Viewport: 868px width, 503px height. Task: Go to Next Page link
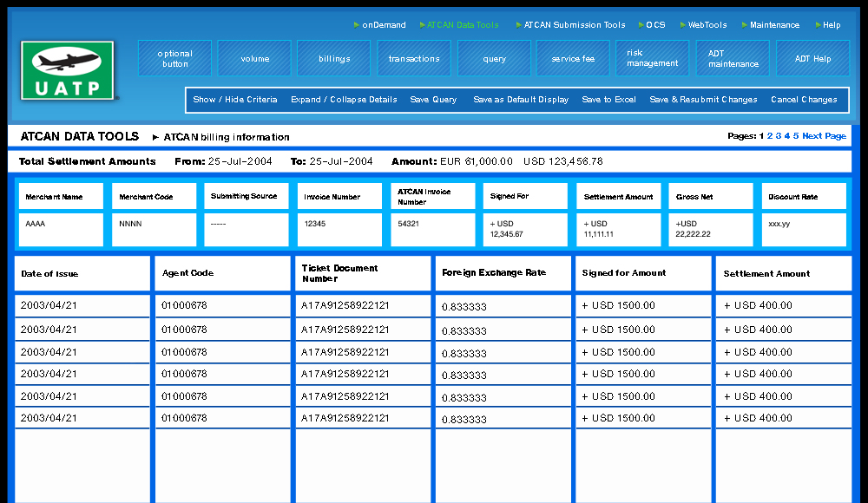click(x=824, y=136)
